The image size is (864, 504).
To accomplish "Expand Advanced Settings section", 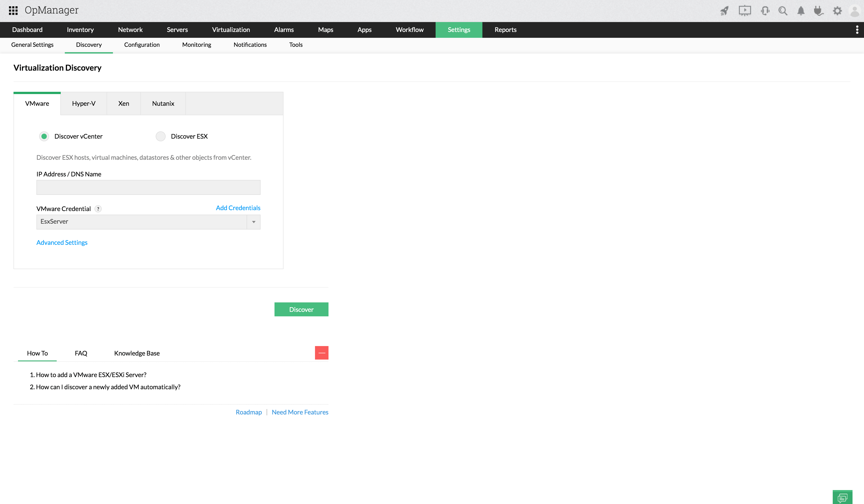I will point(62,242).
